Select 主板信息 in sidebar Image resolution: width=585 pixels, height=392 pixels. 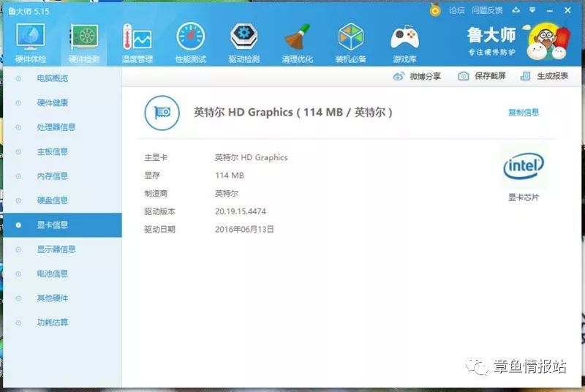(62, 152)
